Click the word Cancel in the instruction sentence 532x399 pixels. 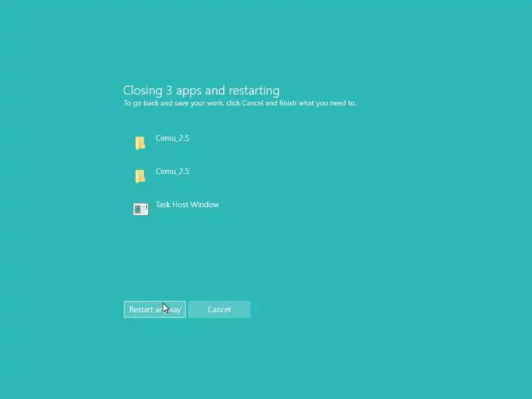pos(252,103)
